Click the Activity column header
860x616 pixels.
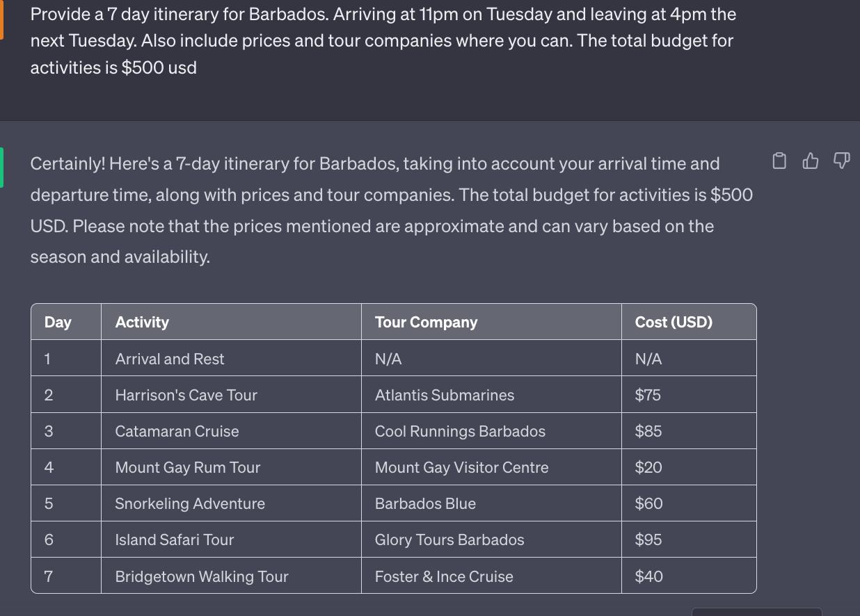(231, 322)
